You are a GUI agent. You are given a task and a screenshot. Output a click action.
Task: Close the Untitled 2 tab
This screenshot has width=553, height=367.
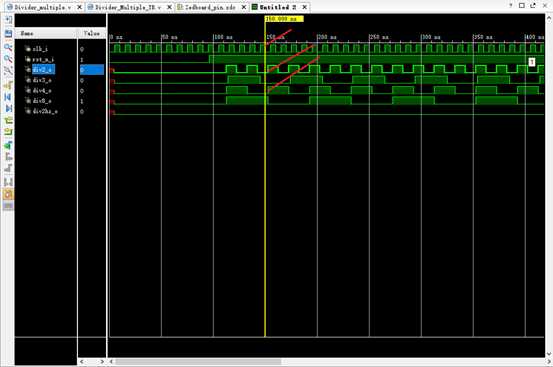coord(304,7)
